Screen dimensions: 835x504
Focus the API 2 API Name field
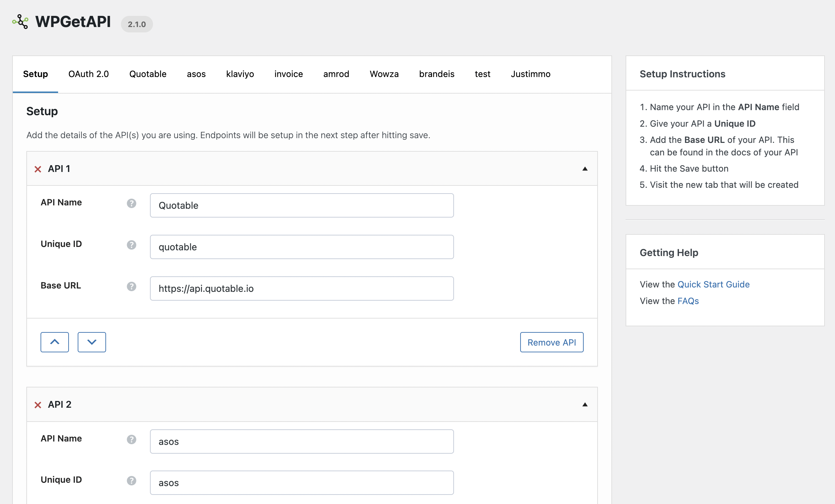[302, 442]
